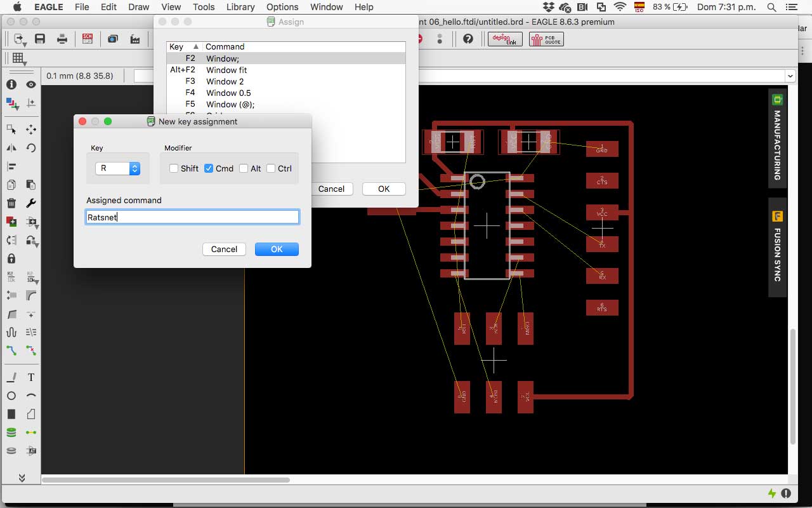This screenshot has height=508, width=812.
Task: Print the board layout
Action: [62, 39]
